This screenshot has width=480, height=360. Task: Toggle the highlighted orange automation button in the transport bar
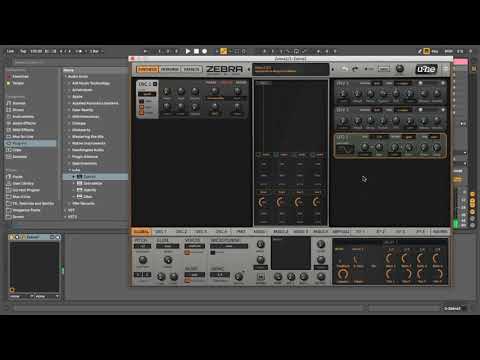point(223,51)
